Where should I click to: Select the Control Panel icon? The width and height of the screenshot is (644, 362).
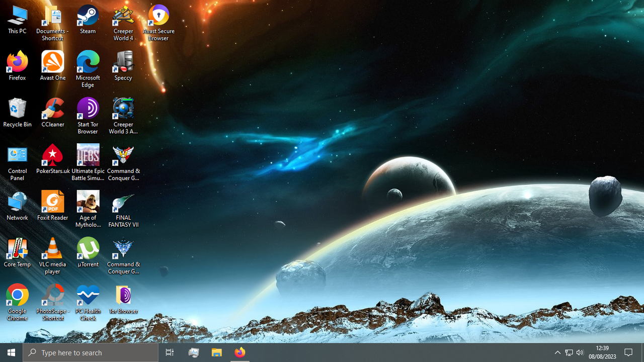17,163
